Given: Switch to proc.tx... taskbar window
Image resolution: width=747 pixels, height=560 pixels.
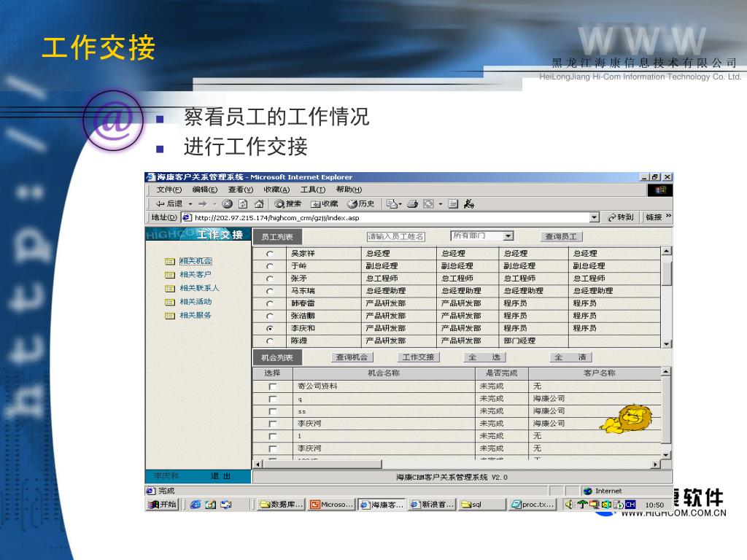Looking at the screenshot, I should point(533,505).
